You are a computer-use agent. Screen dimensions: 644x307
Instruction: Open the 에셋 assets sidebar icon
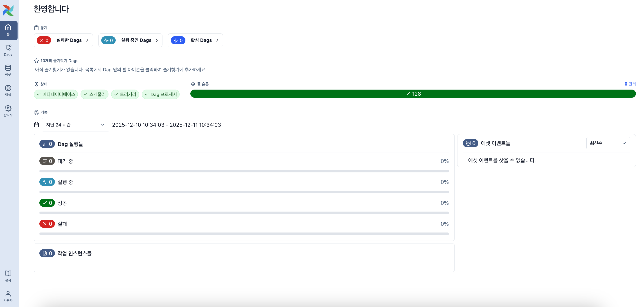click(x=8, y=70)
